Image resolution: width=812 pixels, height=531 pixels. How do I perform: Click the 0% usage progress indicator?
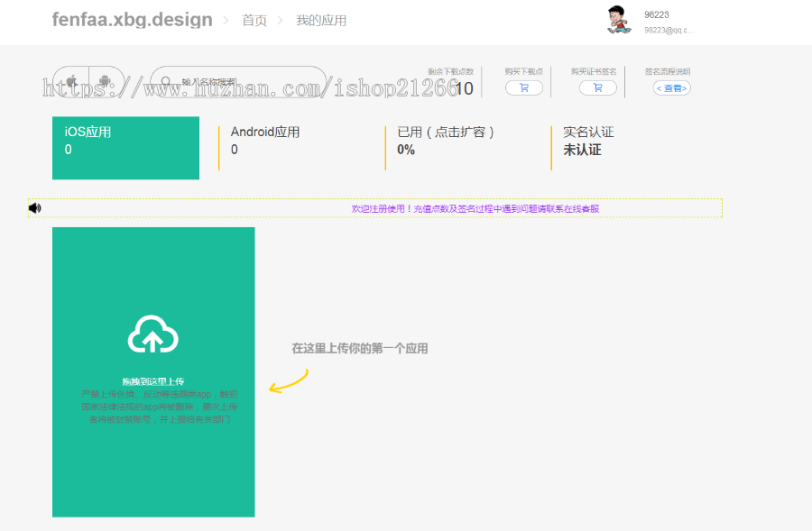[x=403, y=149]
